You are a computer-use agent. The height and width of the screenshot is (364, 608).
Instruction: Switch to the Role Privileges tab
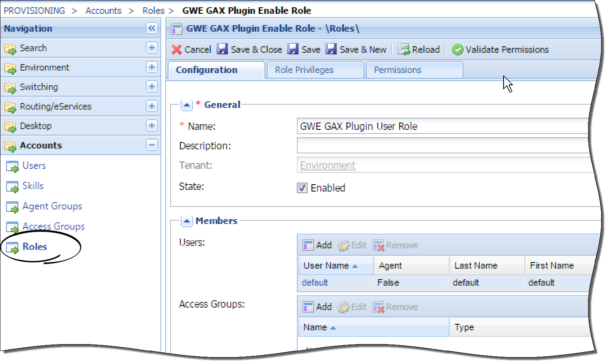point(304,70)
